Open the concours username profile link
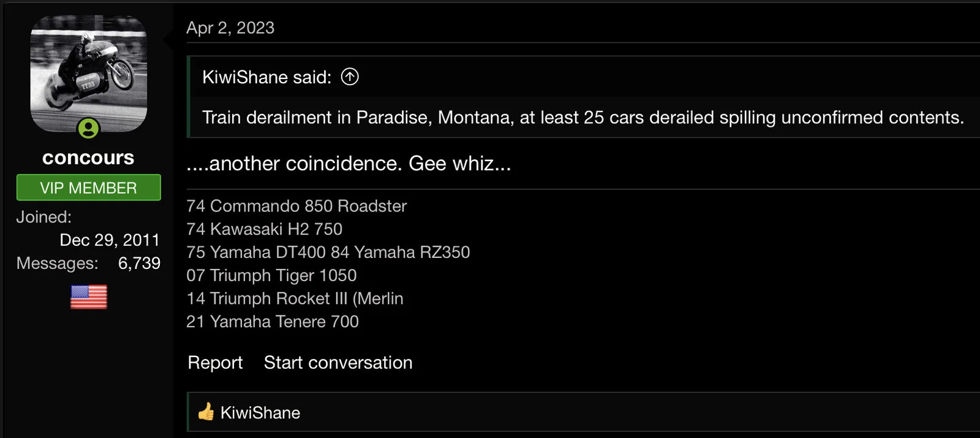This screenshot has width=980, height=438. [x=88, y=158]
